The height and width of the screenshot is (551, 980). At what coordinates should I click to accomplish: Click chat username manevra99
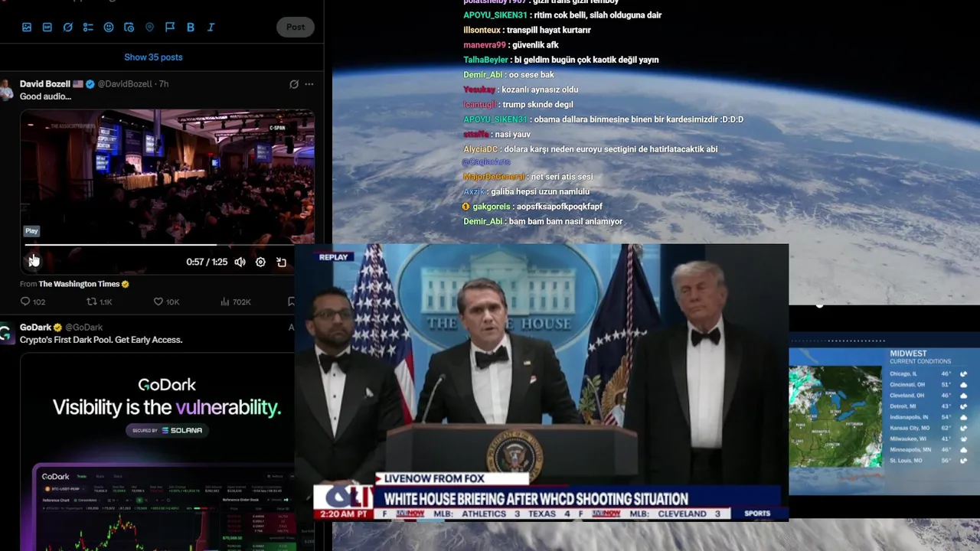[485, 45]
